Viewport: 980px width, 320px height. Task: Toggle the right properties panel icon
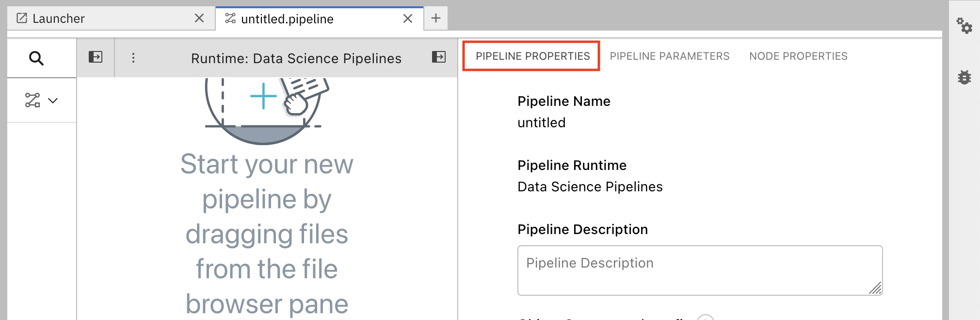tap(439, 57)
